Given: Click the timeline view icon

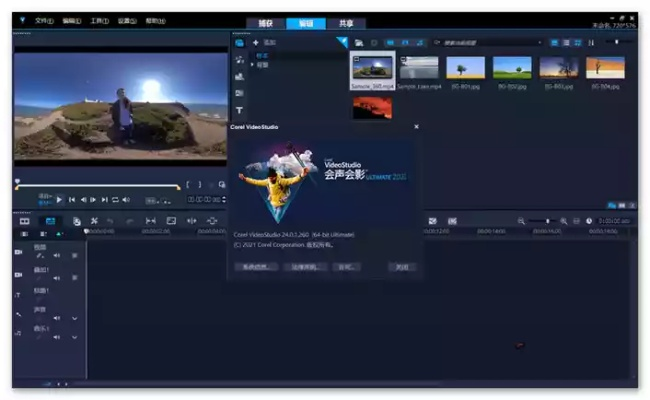Looking at the screenshot, I should (49, 221).
